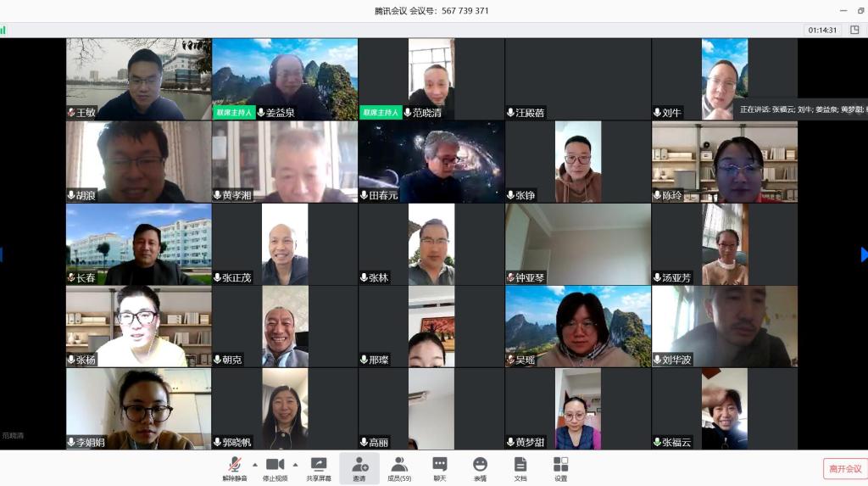868x486 pixels.
Task: Open the Documents (文档) icon
Action: 520,468
